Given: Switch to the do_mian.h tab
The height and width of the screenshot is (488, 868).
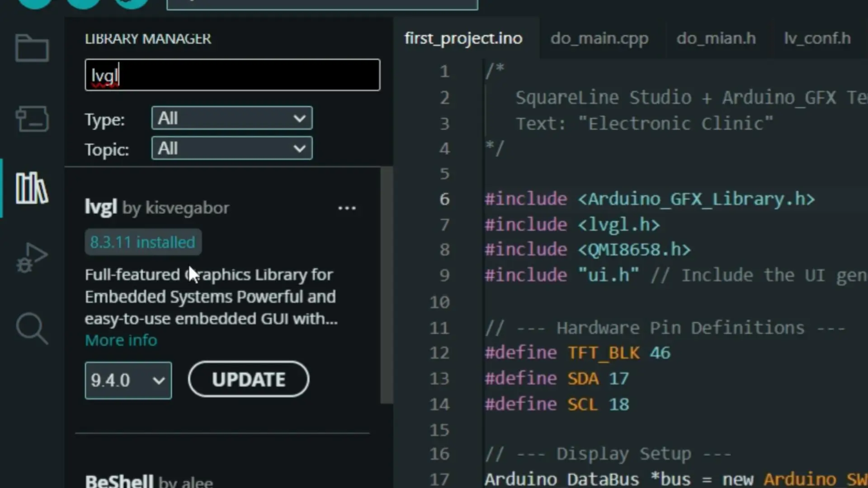Looking at the screenshot, I should pos(716,38).
